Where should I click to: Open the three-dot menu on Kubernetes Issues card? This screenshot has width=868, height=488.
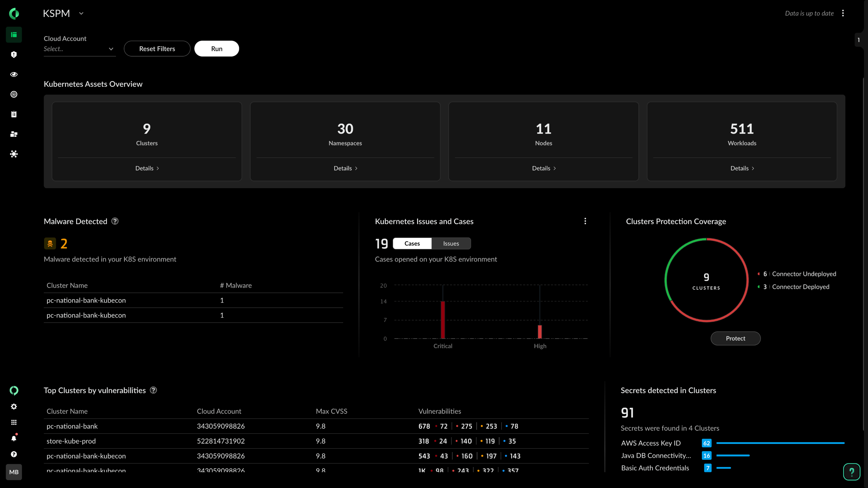(585, 221)
